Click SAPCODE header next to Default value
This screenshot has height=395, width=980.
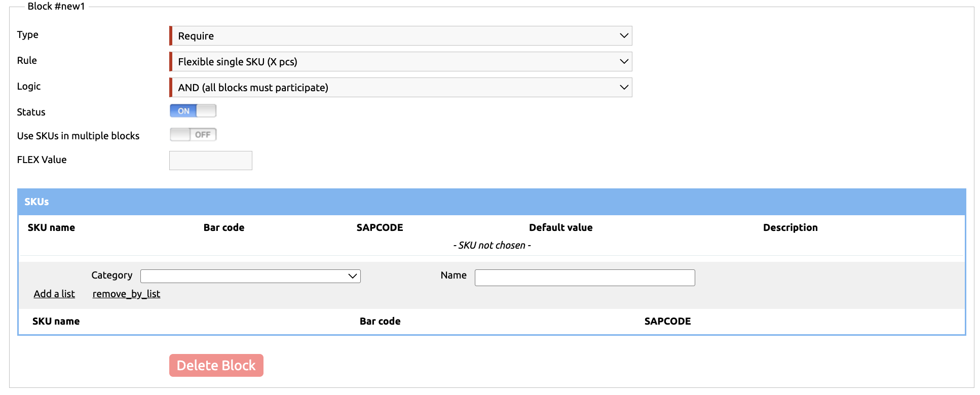(x=380, y=228)
